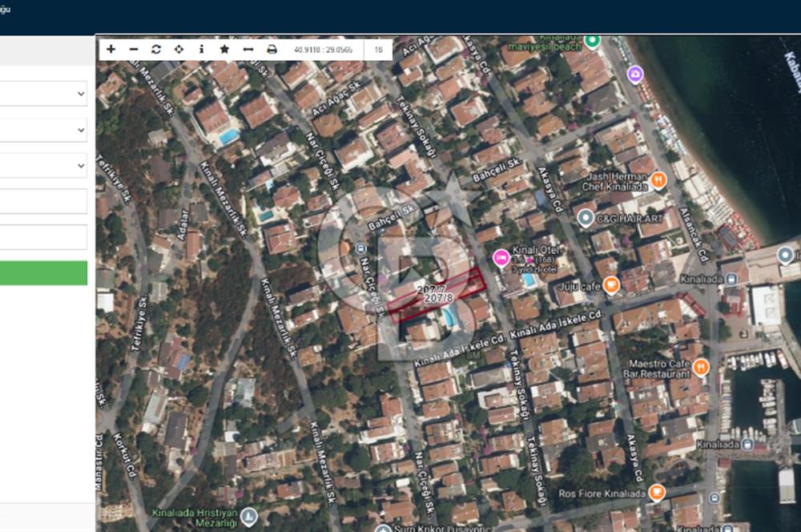Click the Korkut Cd. street label
The image size is (801, 532).
pos(126,457)
